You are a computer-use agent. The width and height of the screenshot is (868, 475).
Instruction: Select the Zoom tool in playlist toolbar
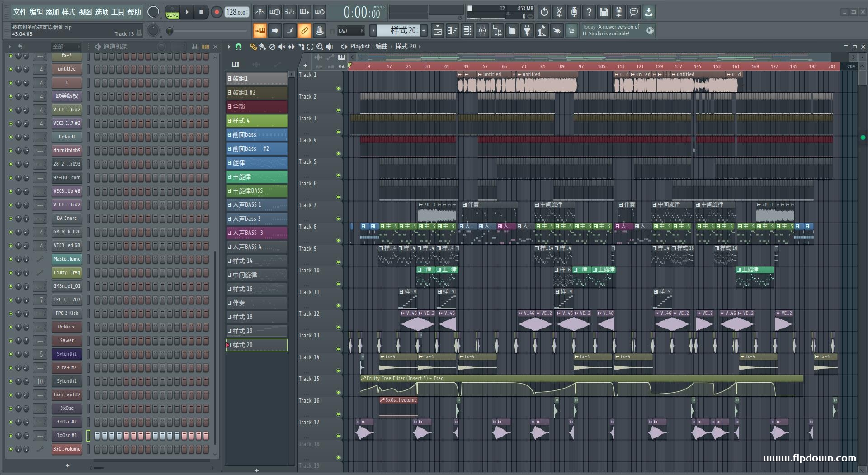[x=320, y=47]
